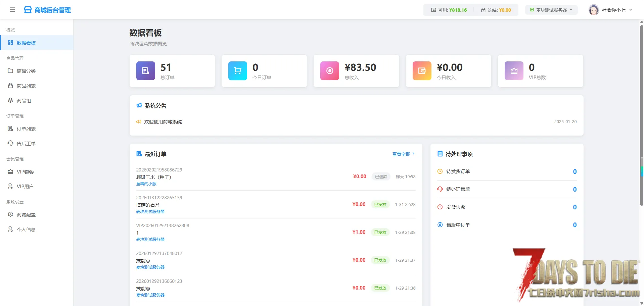Click the 至善的小服 server link
644x306 pixels.
[x=146, y=184]
